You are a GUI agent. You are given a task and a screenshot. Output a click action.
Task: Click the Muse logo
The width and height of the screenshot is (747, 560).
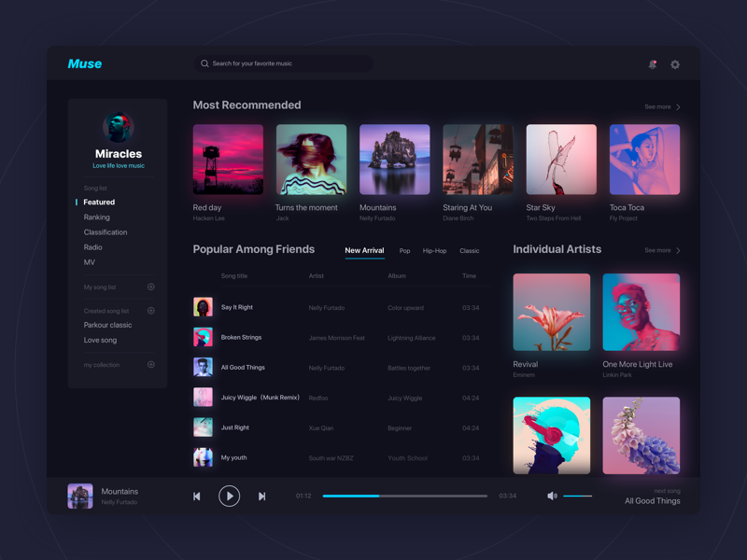click(85, 63)
